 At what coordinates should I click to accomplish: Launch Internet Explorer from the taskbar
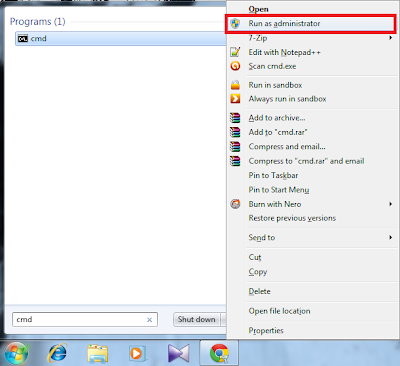click(58, 353)
